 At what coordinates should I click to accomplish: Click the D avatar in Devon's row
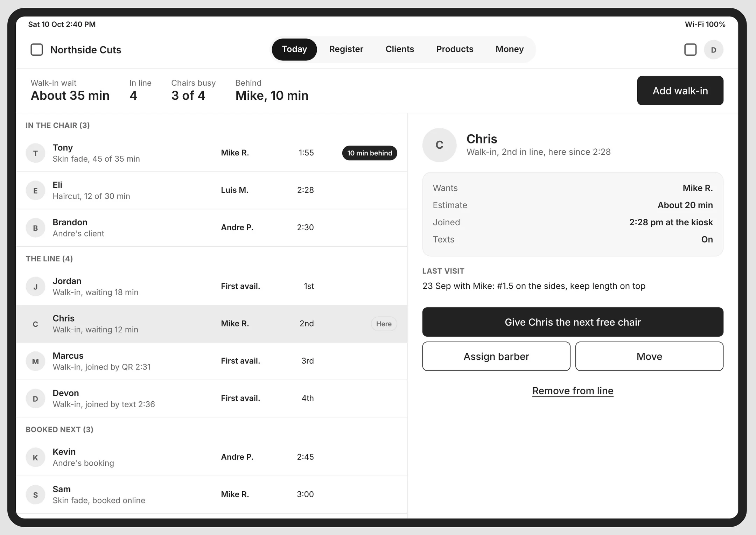click(35, 399)
